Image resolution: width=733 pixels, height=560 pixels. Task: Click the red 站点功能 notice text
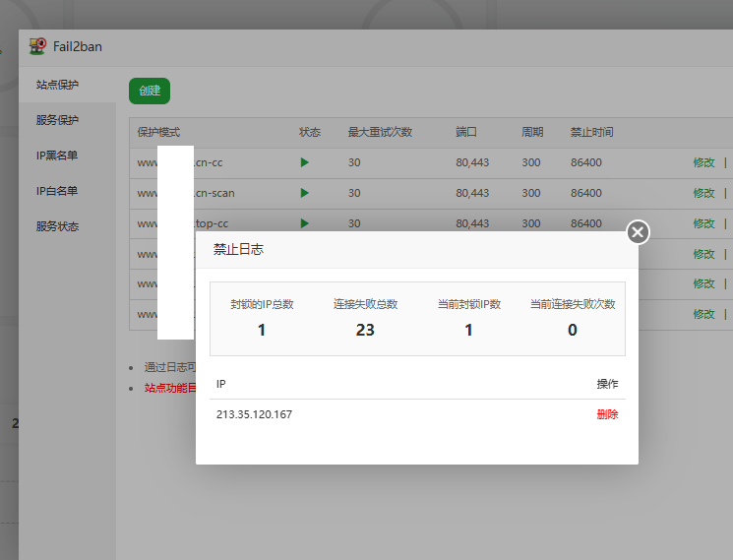click(170, 388)
